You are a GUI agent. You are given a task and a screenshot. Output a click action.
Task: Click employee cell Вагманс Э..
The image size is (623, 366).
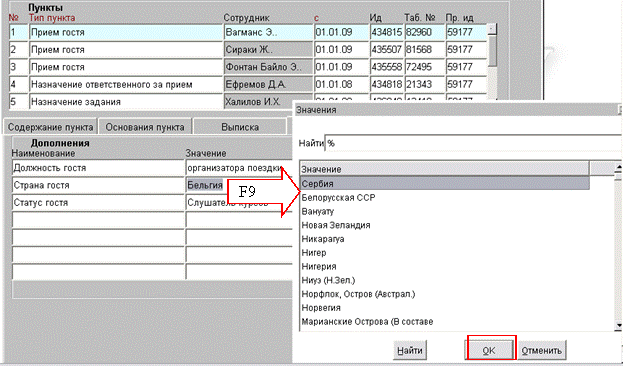coord(269,32)
